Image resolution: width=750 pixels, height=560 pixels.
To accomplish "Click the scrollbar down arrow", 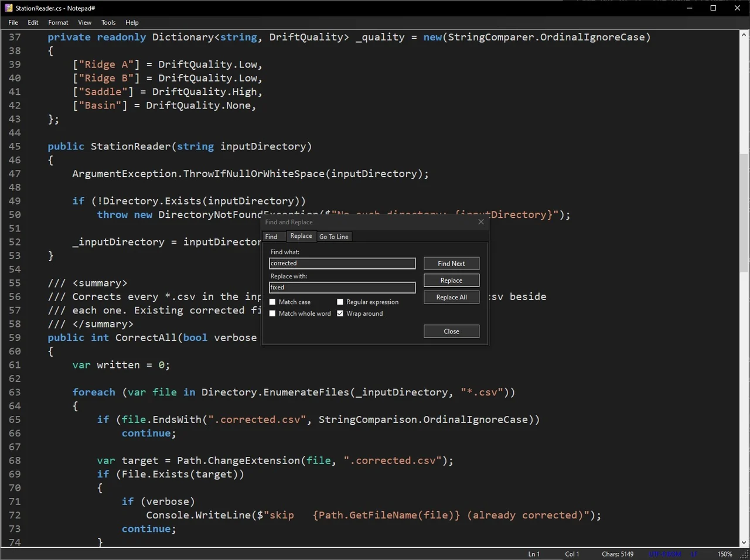I will pyautogui.click(x=744, y=543).
